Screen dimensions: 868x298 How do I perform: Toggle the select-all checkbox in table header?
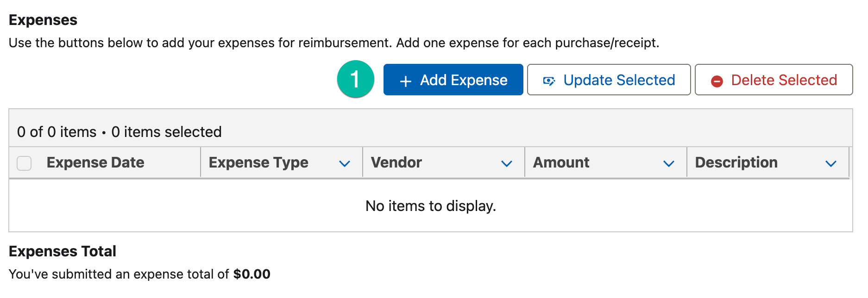(24, 163)
